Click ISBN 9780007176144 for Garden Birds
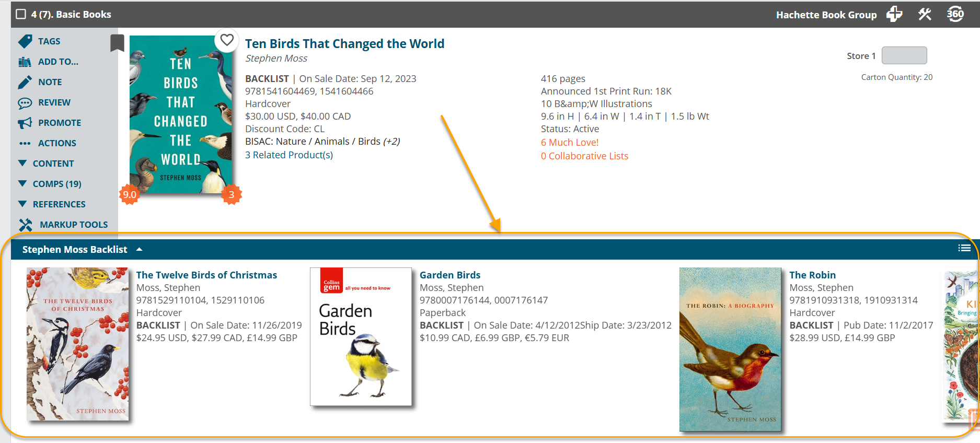Image resolution: width=980 pixels, height=443 pixels. pyautogui.click(x=454, y=300)
